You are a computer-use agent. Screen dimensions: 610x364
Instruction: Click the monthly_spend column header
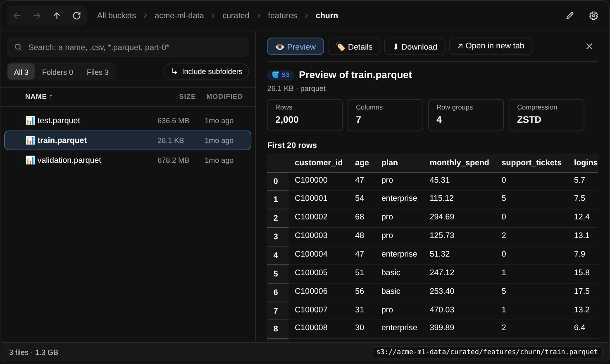tap(459, 163)
